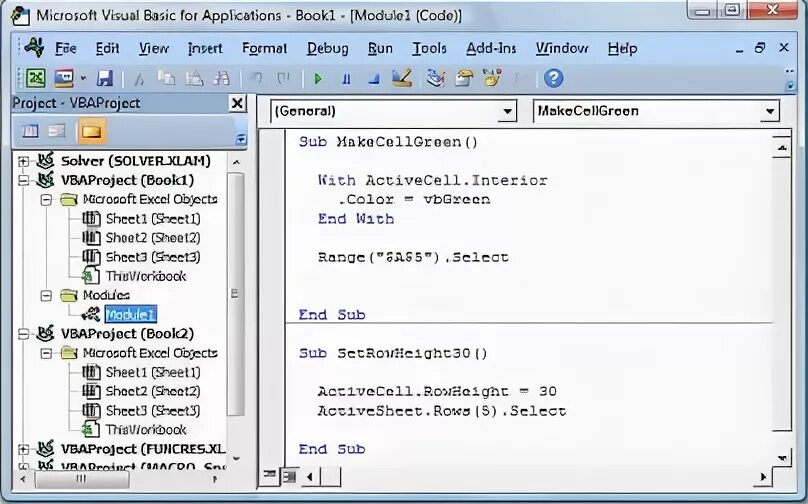This screenshot has width=808, height=504.
Task: Click the Cut scissors toolbar icon
Action: click(x=139, y=79)
